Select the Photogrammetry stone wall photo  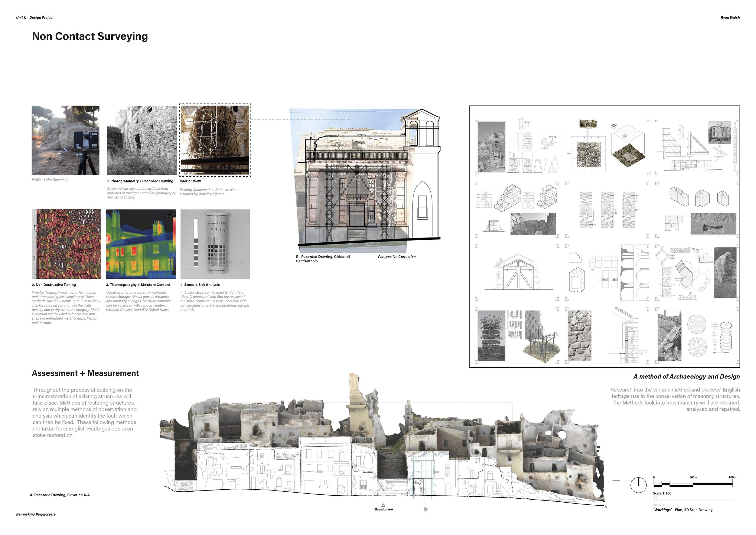click(x=142, y=140)
